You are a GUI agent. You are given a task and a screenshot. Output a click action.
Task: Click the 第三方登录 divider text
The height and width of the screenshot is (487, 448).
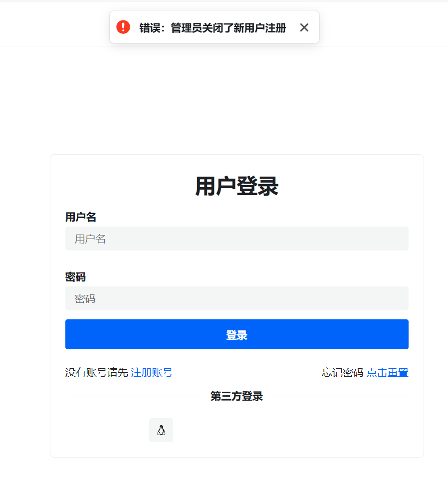coord(236,396)
